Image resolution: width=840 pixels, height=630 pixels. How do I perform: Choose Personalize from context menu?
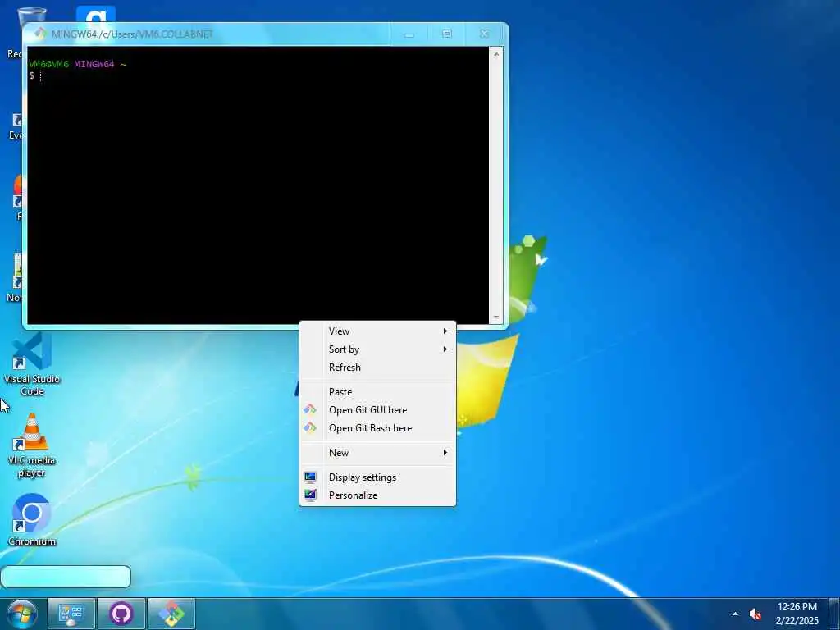click(x=377, y=495)
